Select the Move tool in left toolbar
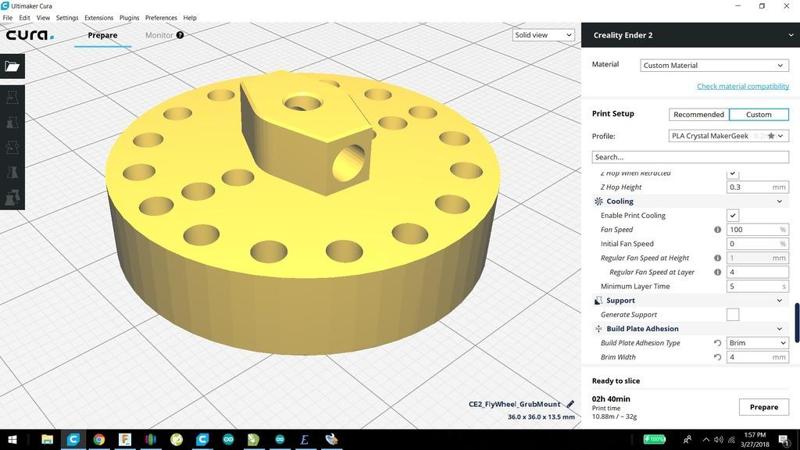 pyautogui.click(x=12, y=97)
